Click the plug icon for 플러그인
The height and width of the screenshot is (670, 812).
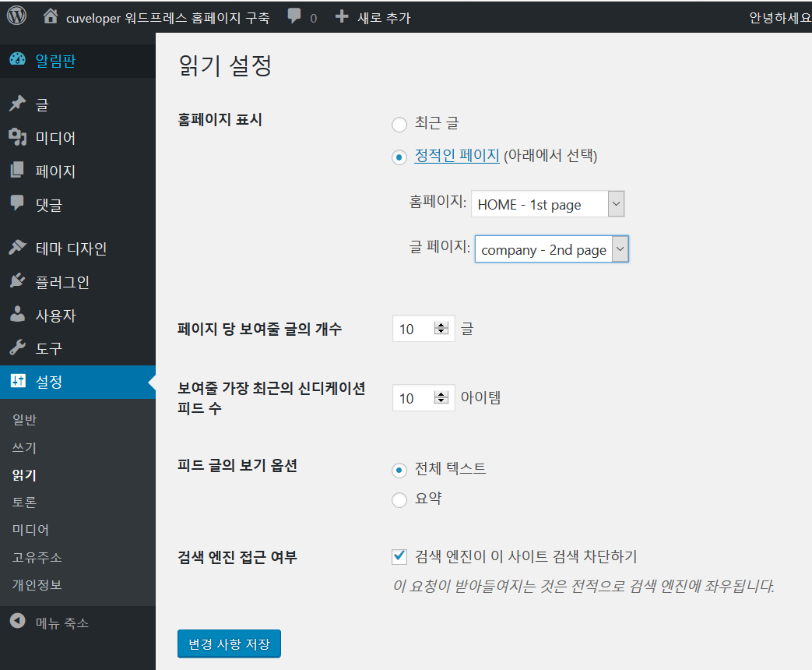pos(18,280)
